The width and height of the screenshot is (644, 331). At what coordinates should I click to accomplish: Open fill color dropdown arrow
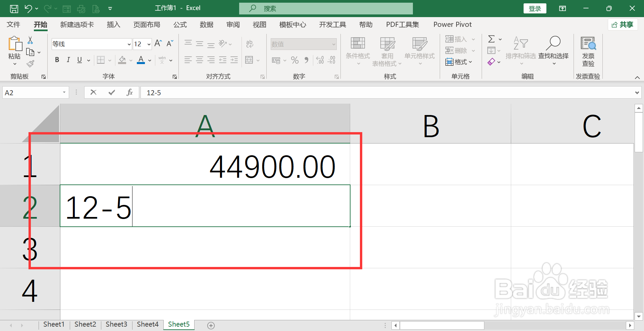click(x=131, y=61)
